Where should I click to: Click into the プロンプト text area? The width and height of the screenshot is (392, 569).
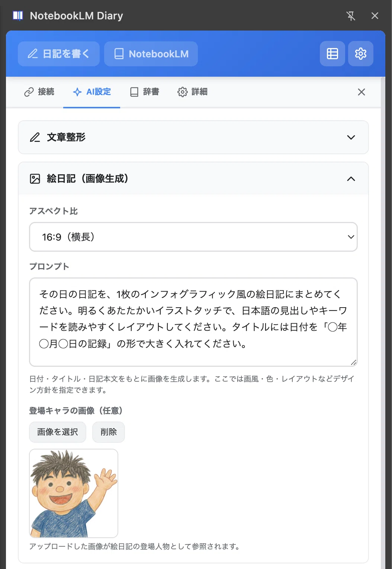(193, 322)
